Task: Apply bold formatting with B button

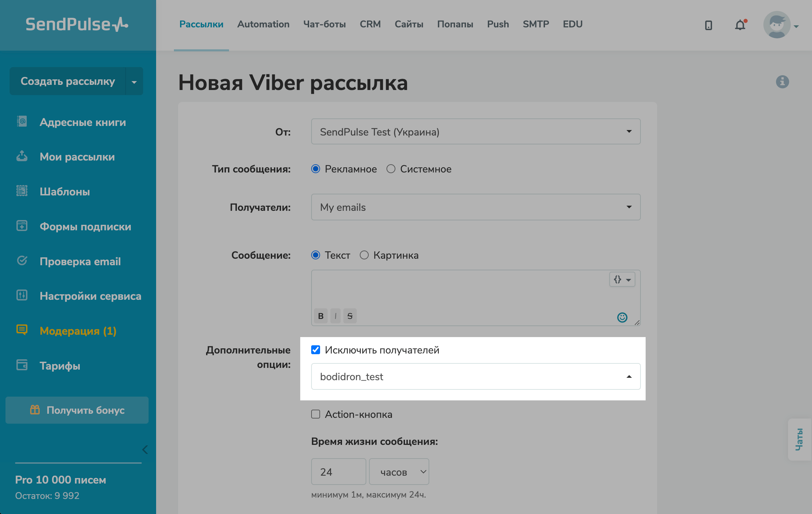Action: tap(321, 316)
